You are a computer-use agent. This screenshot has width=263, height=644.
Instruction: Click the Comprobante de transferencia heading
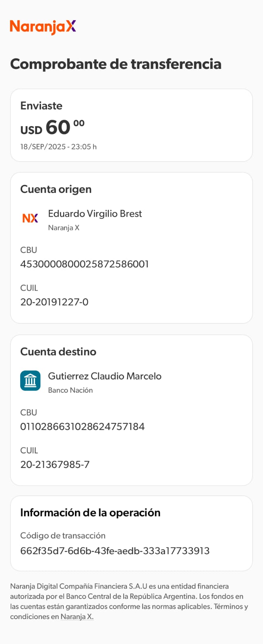116,64
